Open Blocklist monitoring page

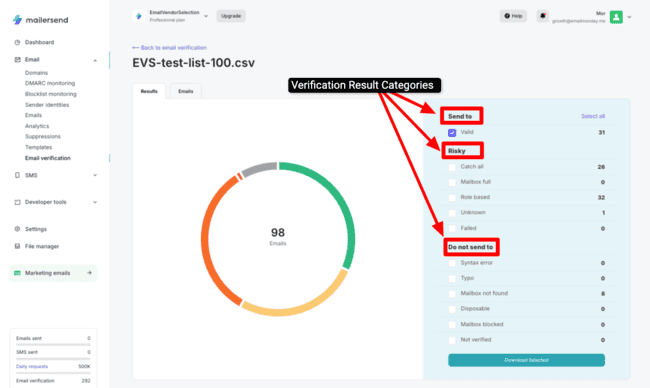[51, 94]
